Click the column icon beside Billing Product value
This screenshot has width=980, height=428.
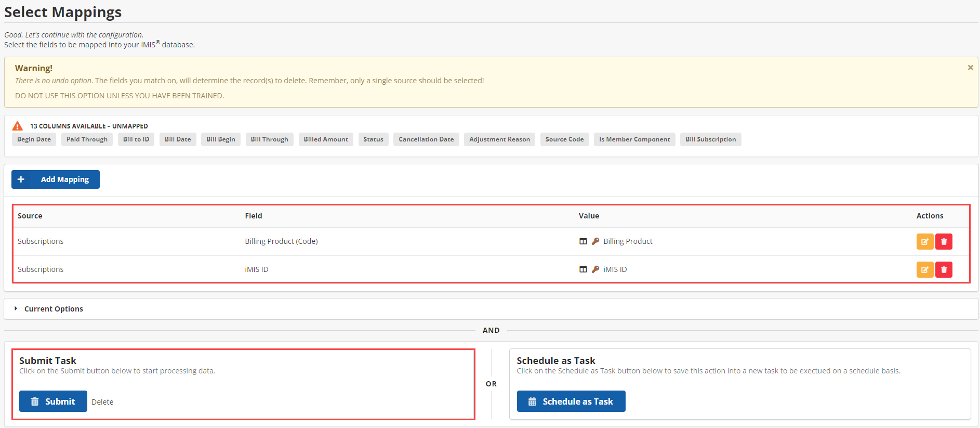(583, 241)
